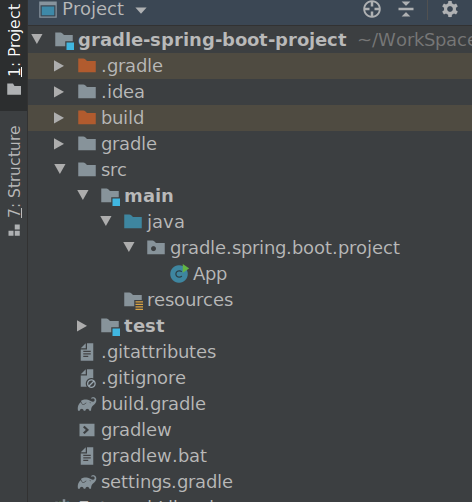Click the Collapse All icon in header

point(406,9)
